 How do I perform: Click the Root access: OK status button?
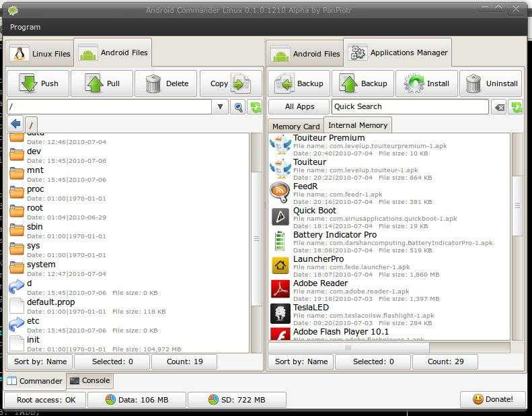pos(46,400)
